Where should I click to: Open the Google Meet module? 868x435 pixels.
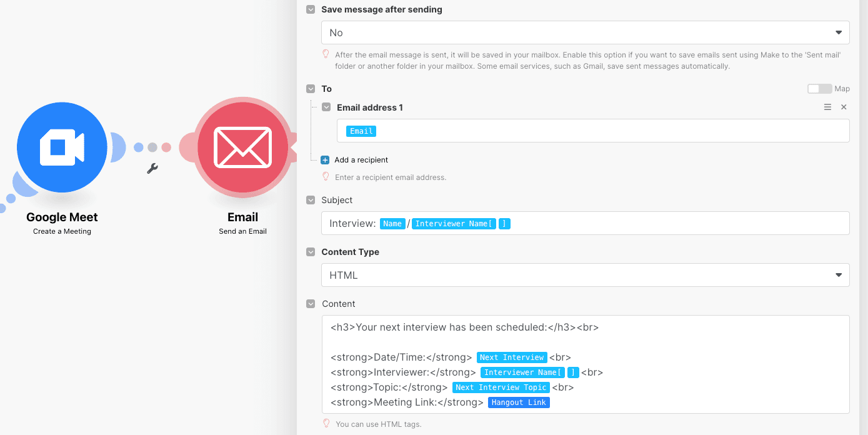pos(61,147)
